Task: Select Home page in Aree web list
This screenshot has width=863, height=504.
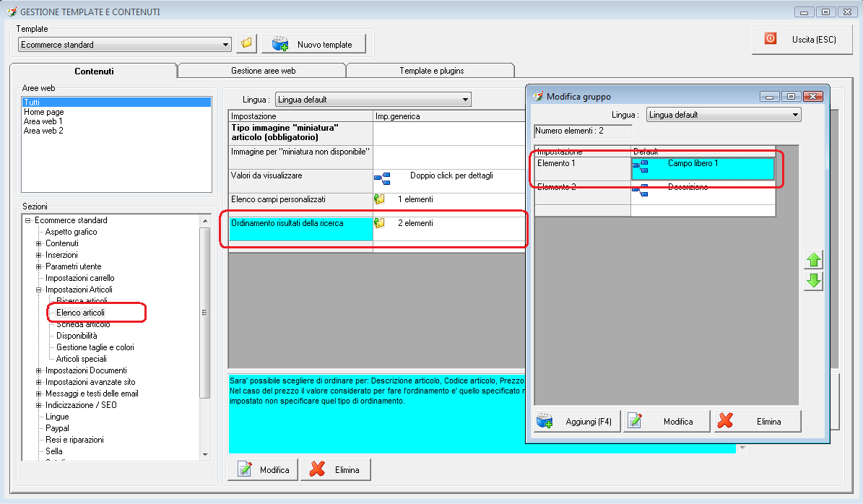Action: click(44, 112)
